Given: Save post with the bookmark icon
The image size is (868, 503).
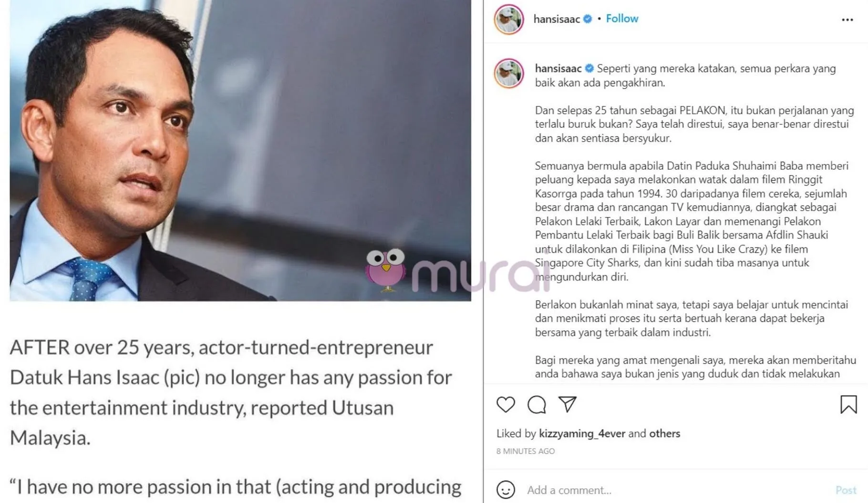Looking at the screenshot, I should click(x=848, y=405).
